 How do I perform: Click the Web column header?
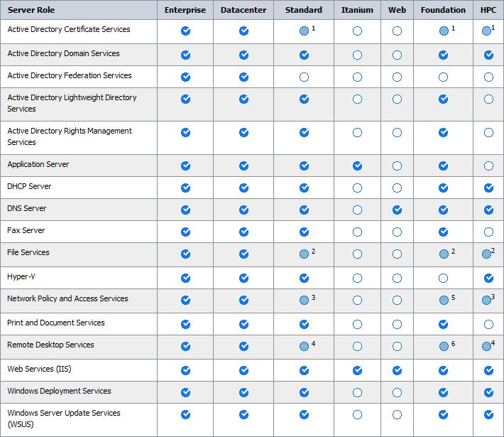click(x=397, y=10)
